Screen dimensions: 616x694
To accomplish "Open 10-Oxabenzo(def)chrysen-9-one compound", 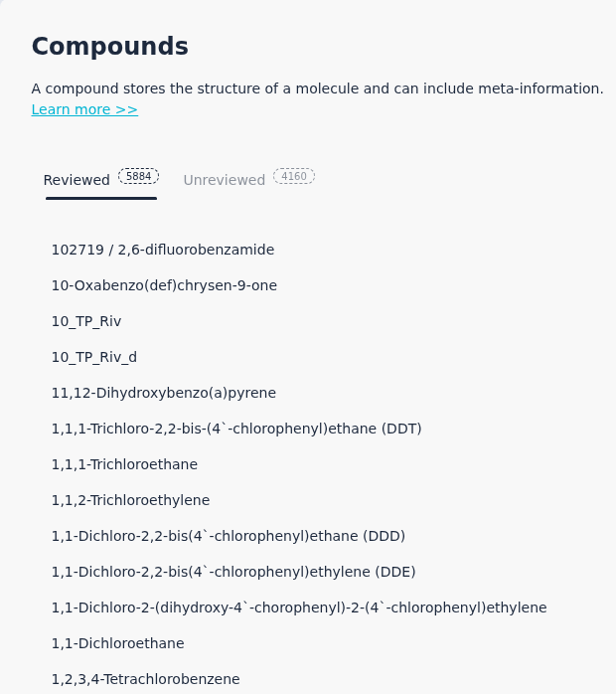I will [x=164, y=285].
